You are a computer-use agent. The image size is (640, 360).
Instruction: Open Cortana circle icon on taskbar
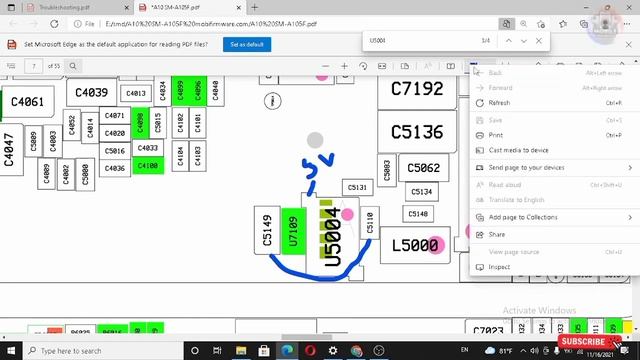click(195, 351)
